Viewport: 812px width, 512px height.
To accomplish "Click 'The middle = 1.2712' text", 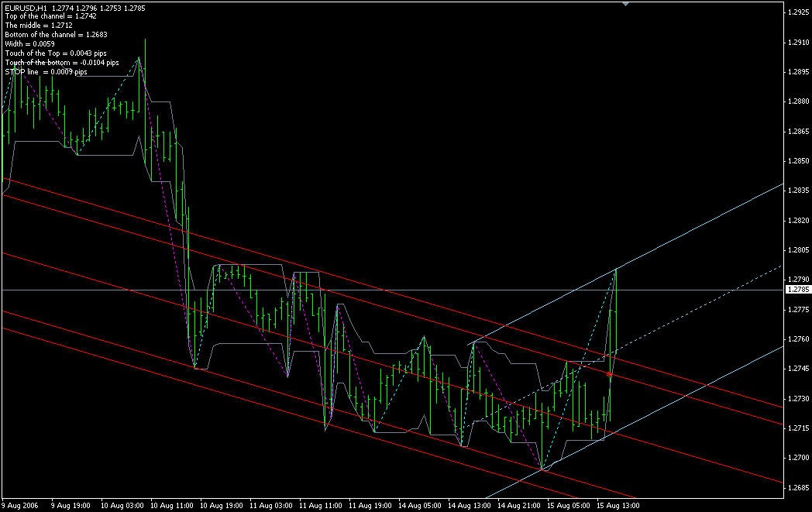I will (39, 26).
